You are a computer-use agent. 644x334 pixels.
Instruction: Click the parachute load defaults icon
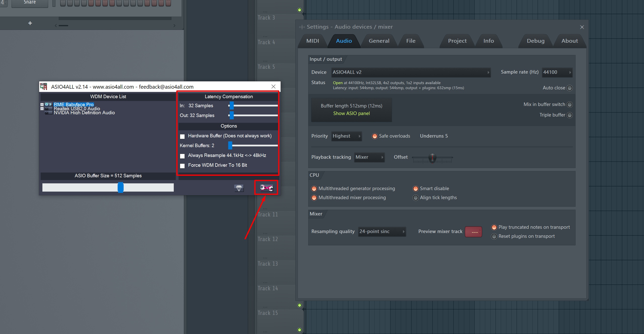coord(239,188)
